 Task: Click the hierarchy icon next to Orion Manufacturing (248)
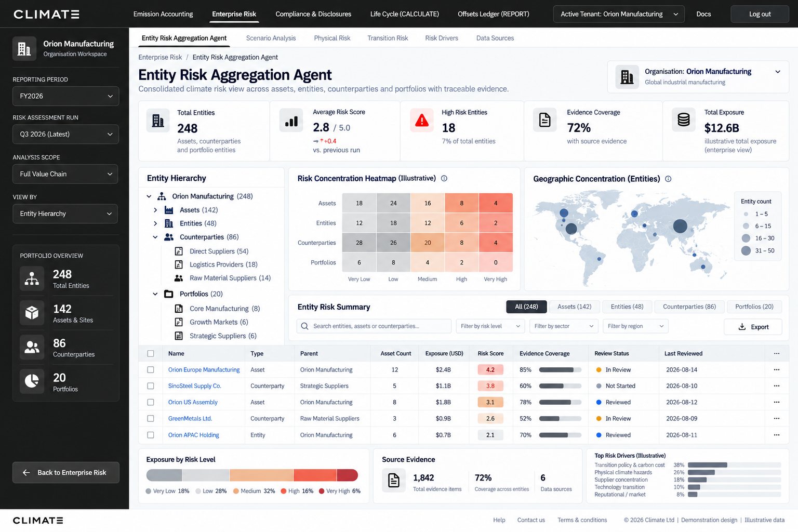coord(162,196)
